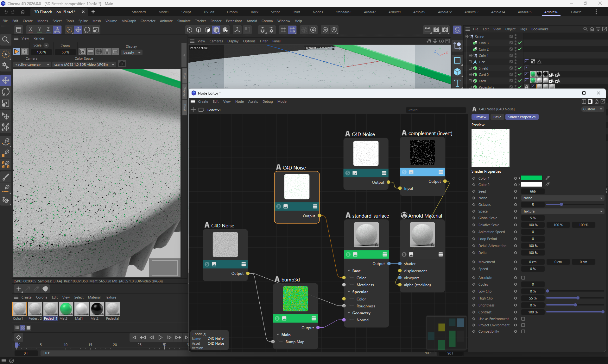
Task: Open the Space dropdown set to Texture
Action: coord(562,211)
